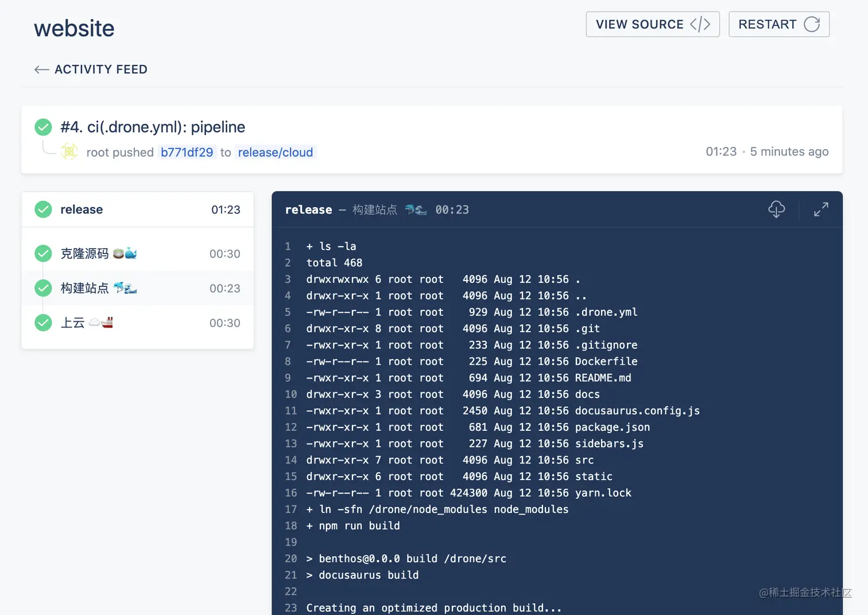
Task: Click log line ending in '.git'
Action: point(453,329)
